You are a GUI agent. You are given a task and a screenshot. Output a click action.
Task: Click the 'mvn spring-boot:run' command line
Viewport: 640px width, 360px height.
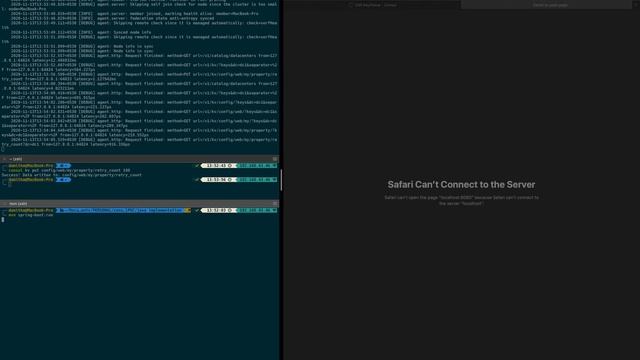pyautogui.click(x=31, y=215)
